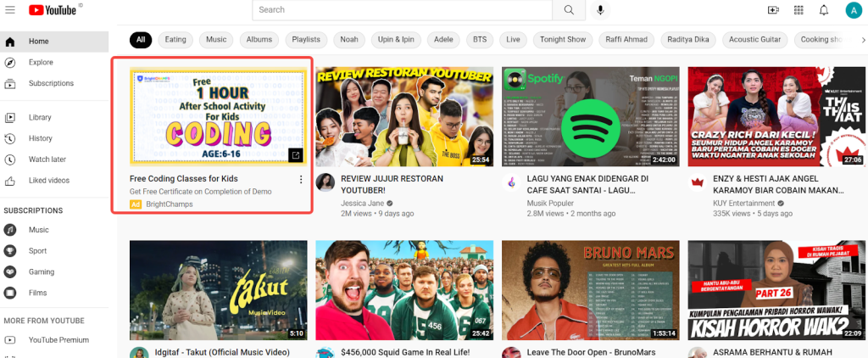Select the Adele filter chip

443,40
